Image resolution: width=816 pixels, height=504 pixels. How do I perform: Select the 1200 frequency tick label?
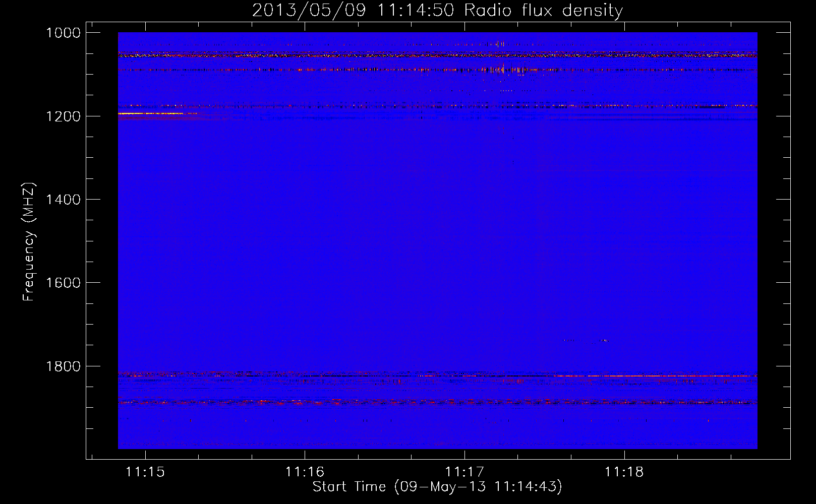pos(63,116)
